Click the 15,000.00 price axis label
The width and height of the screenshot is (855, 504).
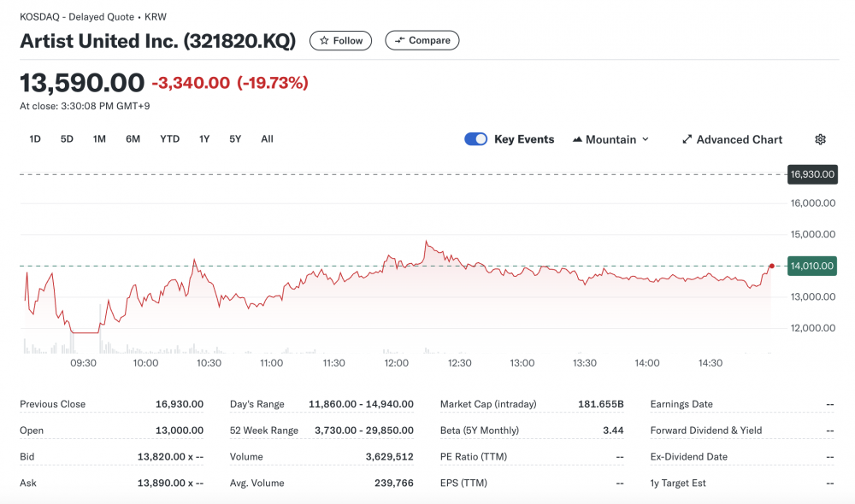pos(813,234)
